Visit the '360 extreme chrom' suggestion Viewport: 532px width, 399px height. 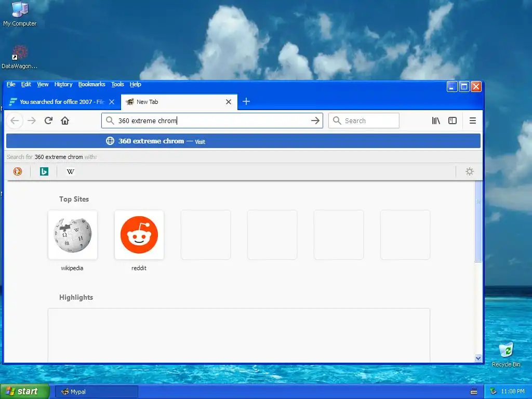[x=243, y=141]
